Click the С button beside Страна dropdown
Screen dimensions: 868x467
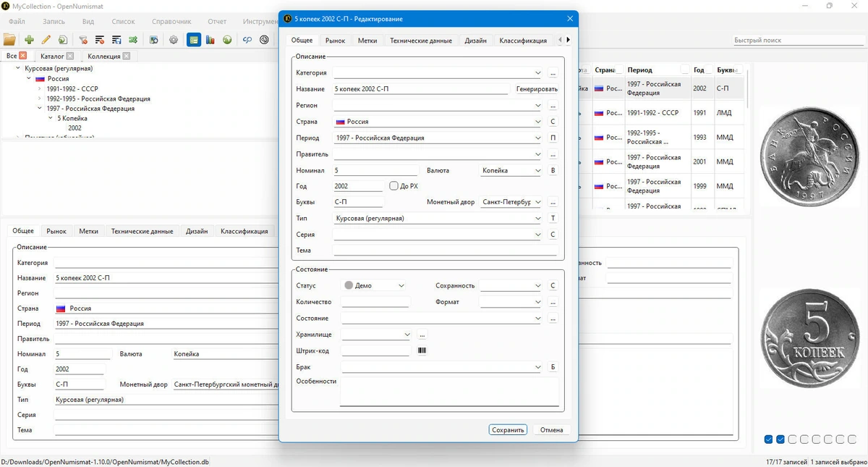click(553, 122)
